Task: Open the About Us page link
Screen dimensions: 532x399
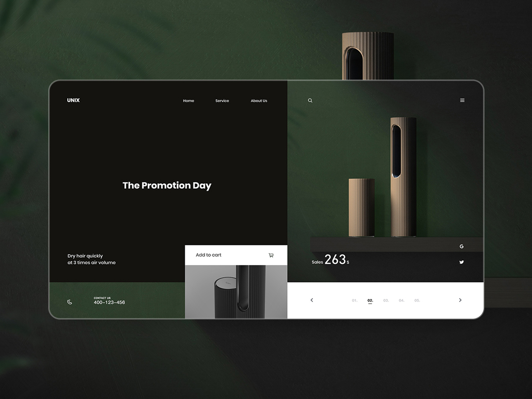Action: coord(259,100)
